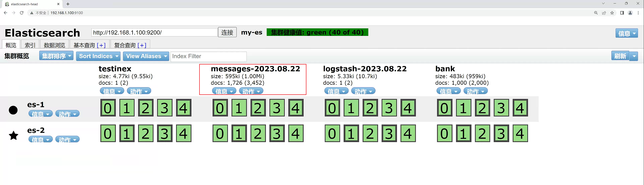This screenshot has height=185, width=644.
Task: Select shard 1 of messages-2023.08.22 on es-2
Action: [x=239, y=133]
